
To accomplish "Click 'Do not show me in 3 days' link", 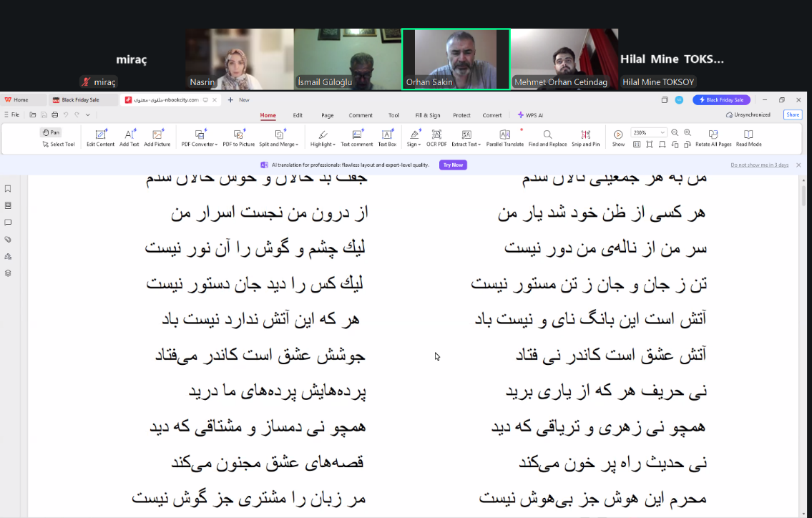I will 759,165.
